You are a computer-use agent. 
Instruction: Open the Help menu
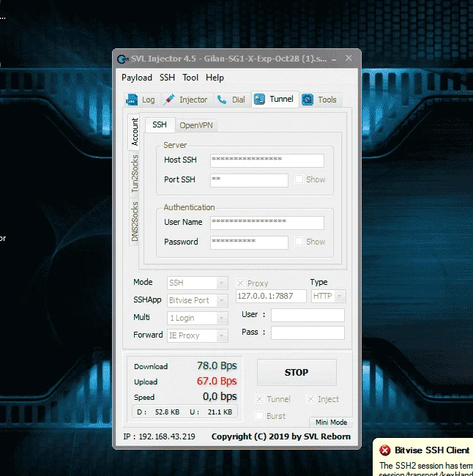215,78
